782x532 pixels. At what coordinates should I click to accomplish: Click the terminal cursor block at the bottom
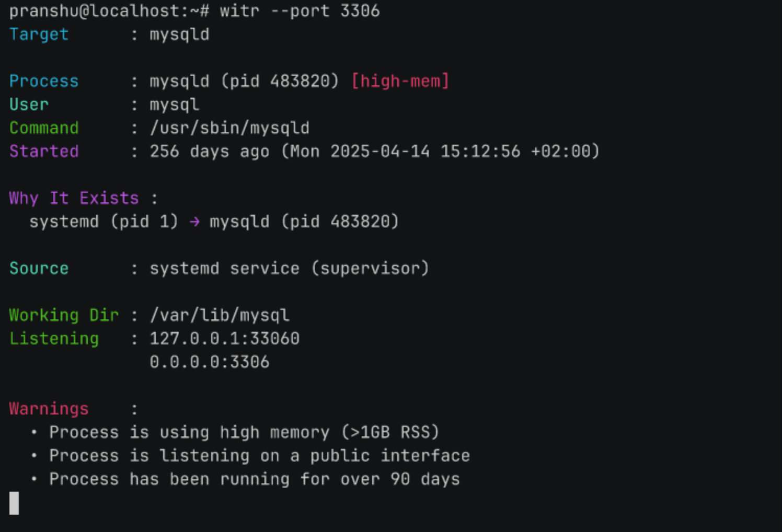(14, 503)
